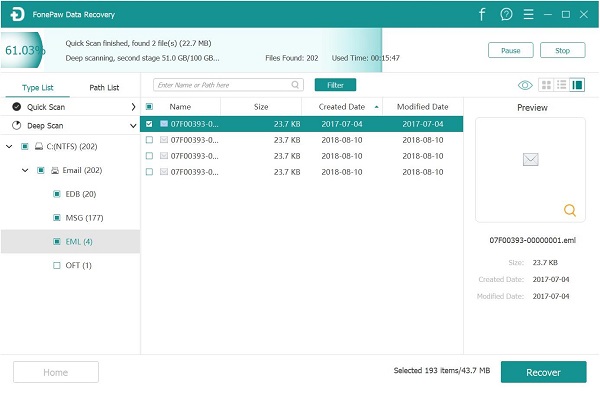Click the email envelope preview thumbnail

click(x=530, y=159)
